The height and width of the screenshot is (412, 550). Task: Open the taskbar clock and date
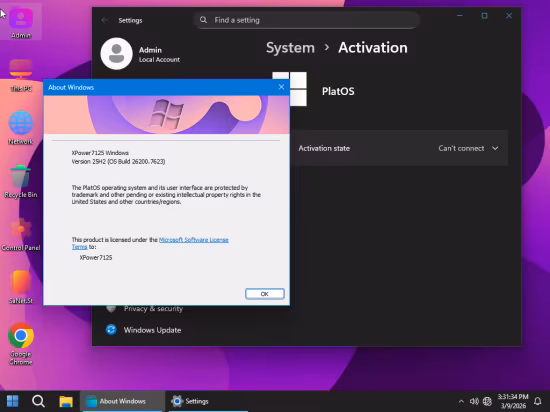point(513,401)
